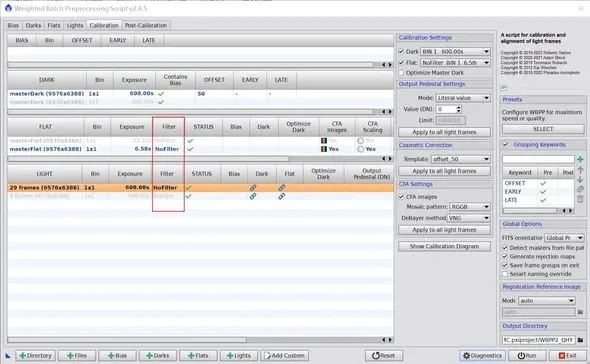The width and height of the screenshot is (590, 364).
Task: Toggle CFA images checkbox in CFA Settings
Action: (x=401, y=196)
